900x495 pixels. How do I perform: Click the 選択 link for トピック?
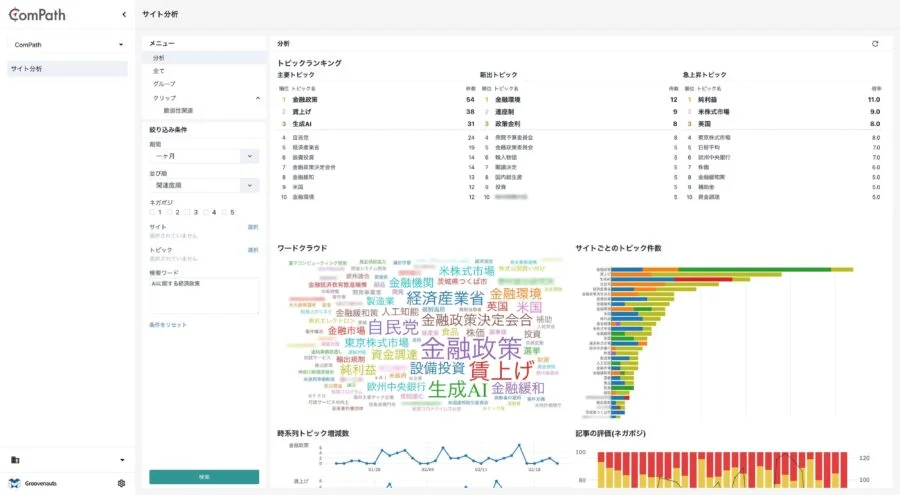(253, 250)
